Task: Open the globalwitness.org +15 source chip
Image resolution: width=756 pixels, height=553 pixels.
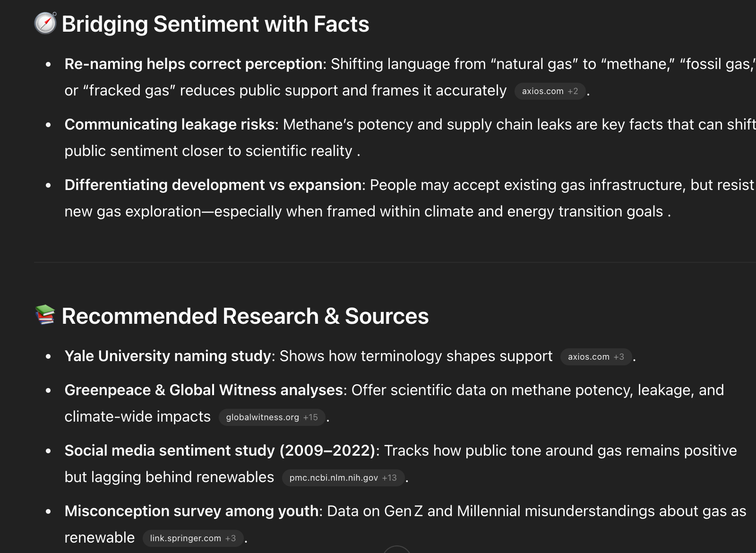Action: tap(272, 417)
